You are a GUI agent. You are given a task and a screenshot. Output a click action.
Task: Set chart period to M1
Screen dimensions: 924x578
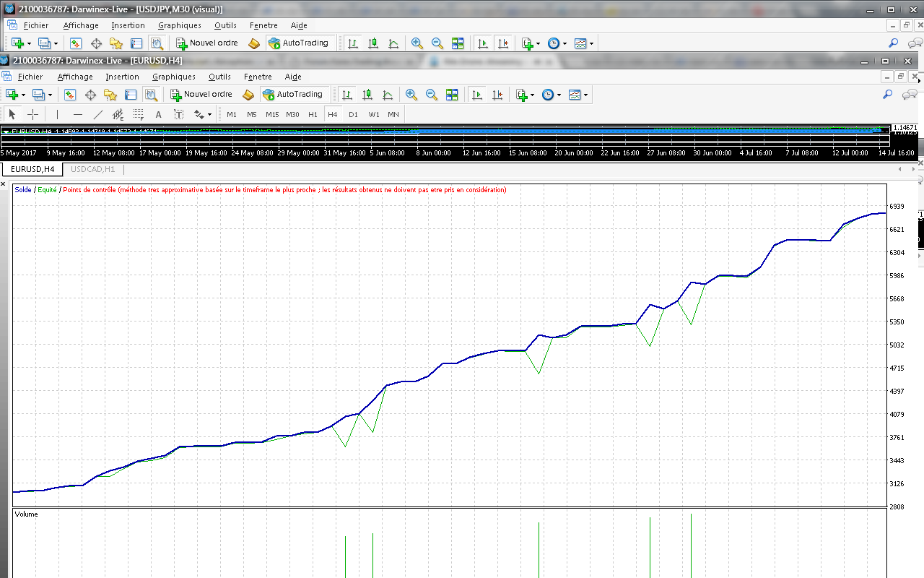231,114
